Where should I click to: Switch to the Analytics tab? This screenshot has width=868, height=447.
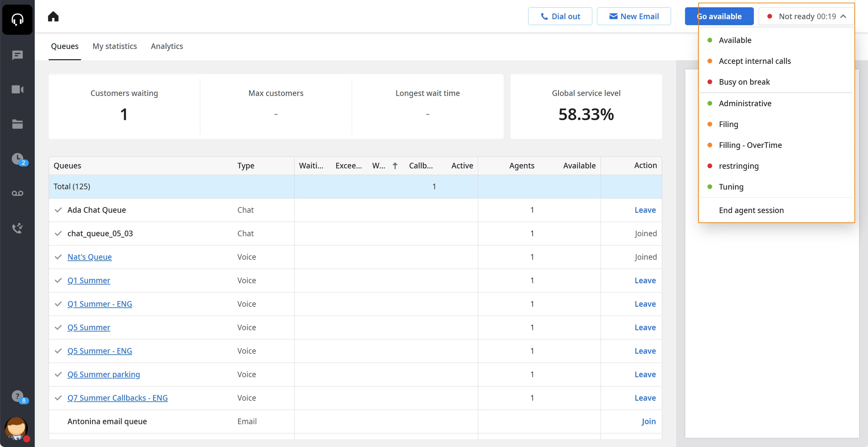[167, 46]
